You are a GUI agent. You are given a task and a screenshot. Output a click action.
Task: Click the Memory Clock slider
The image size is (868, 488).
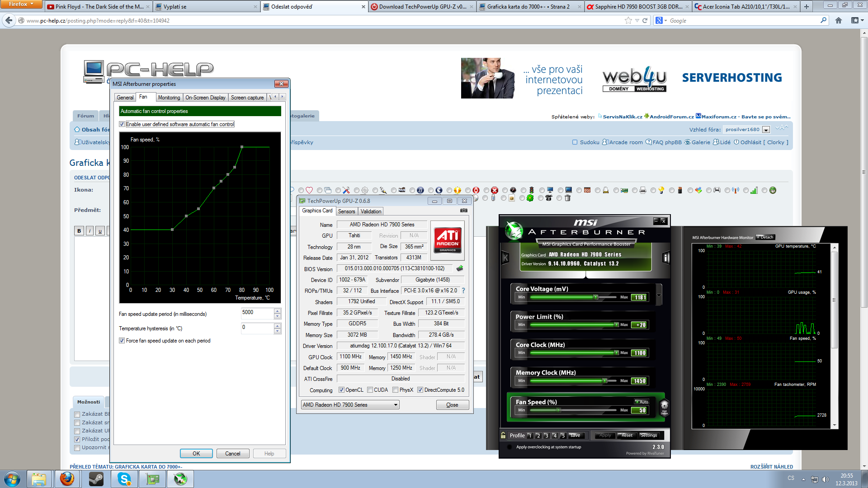pos(573,381)
